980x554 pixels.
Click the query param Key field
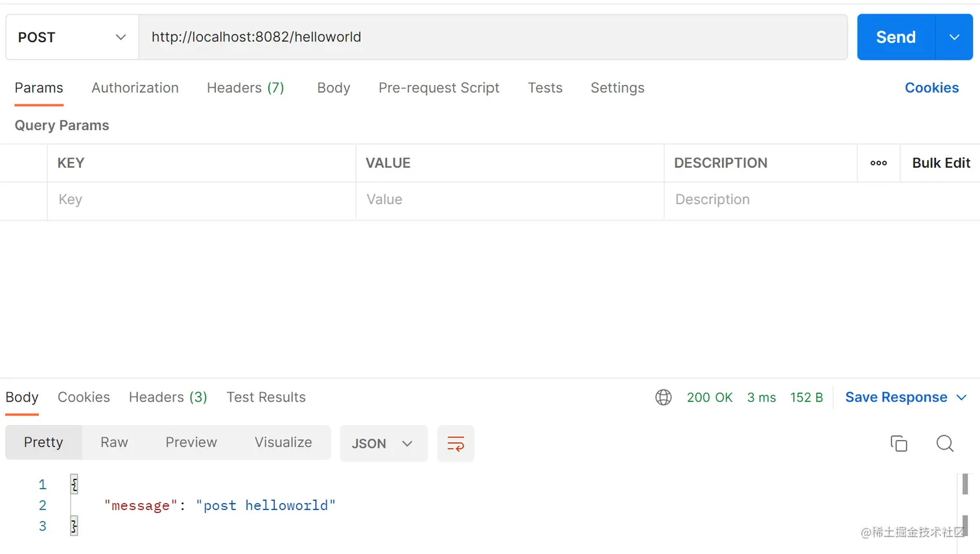click(201, 200)
